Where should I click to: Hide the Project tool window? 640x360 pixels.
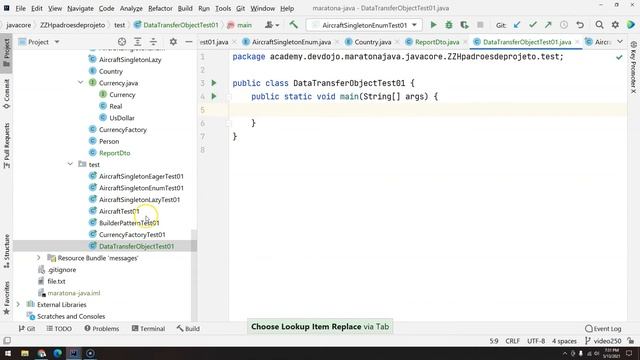(189, 42)
